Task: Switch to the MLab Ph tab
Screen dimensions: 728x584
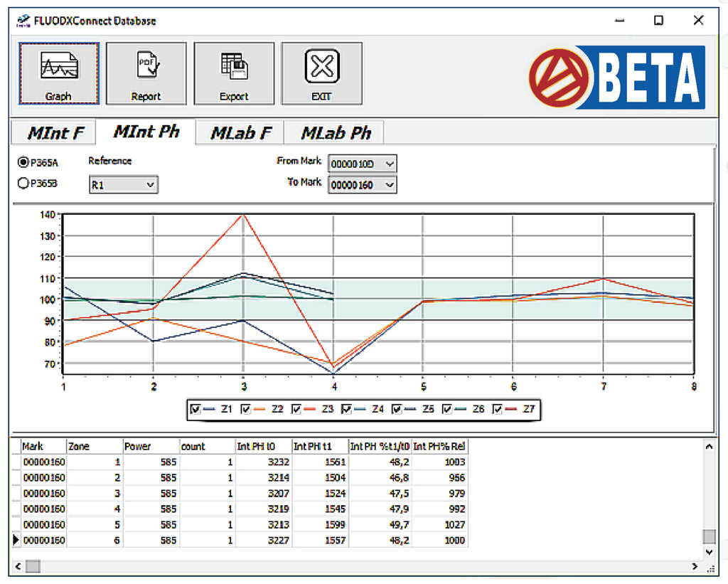Action: 336,133
